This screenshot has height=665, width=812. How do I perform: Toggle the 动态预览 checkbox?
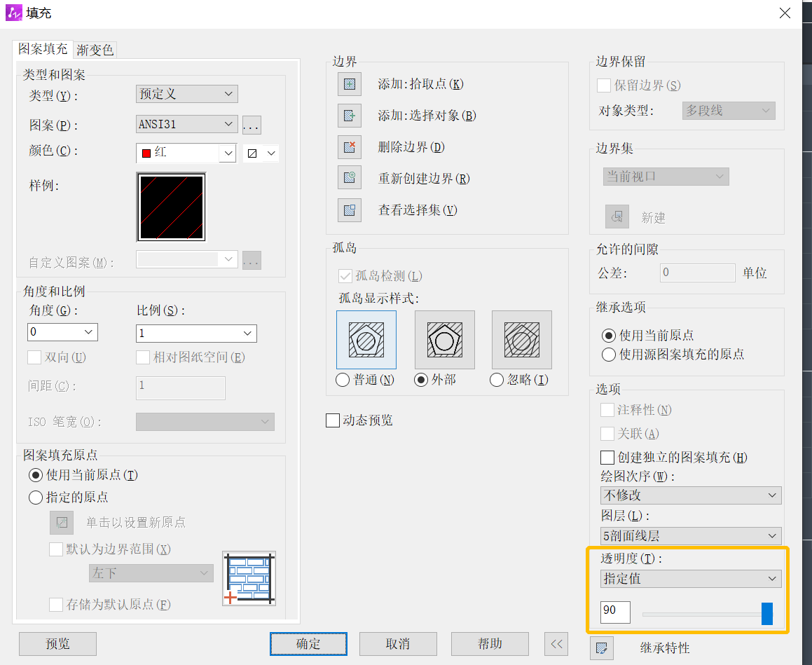pyautogui.click(x=333, y=420)
